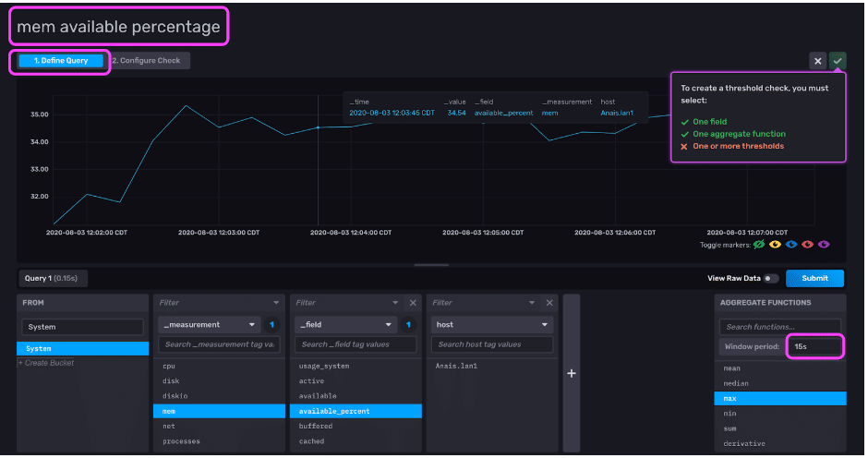This screenshot has height=458, width=868.
Task: Focus the Search host tag values box
Action: (x=492, y=344)
